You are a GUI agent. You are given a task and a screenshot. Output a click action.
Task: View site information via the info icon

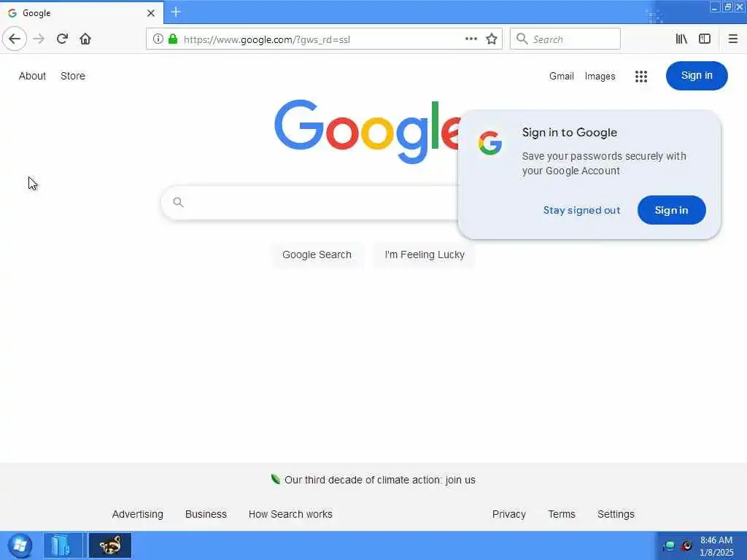[158, 39]
